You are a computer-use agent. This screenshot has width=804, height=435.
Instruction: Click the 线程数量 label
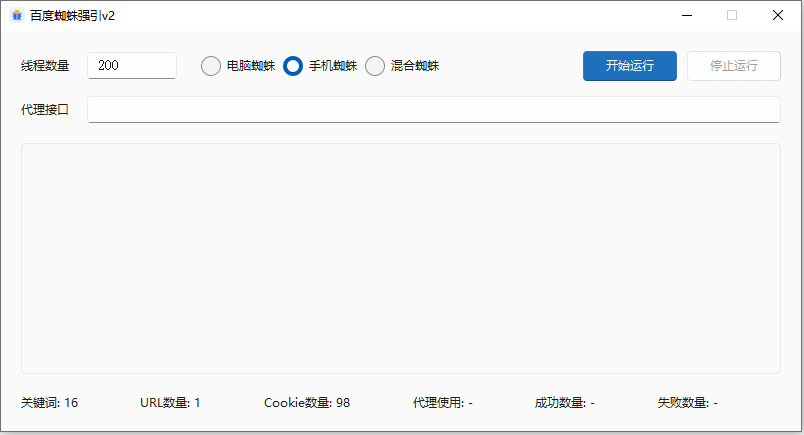coord(45,66)
